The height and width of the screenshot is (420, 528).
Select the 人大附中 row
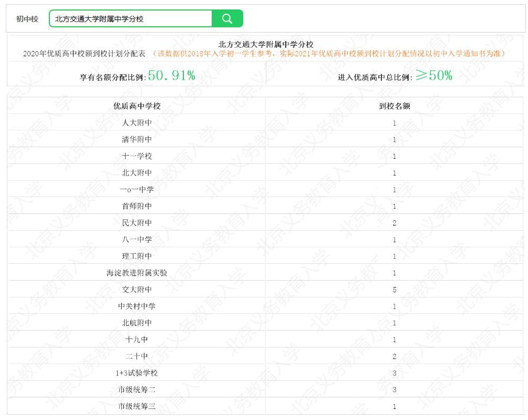[265, 122]
